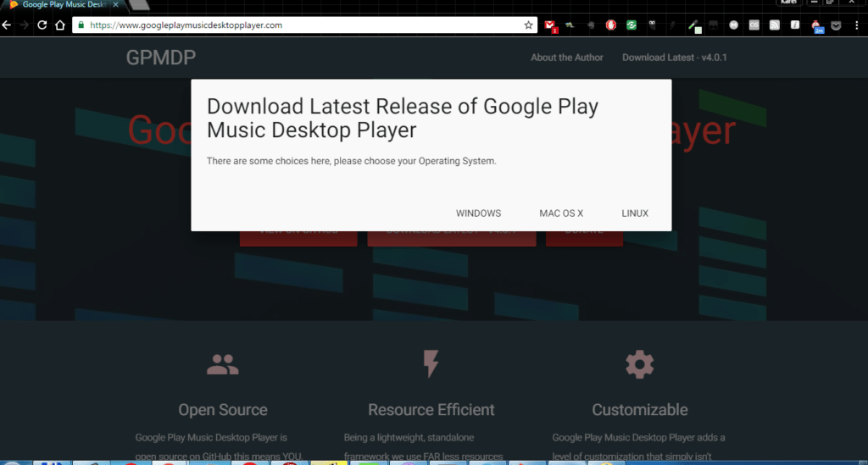Click the Resource Efficient heading

coord(431,410)
